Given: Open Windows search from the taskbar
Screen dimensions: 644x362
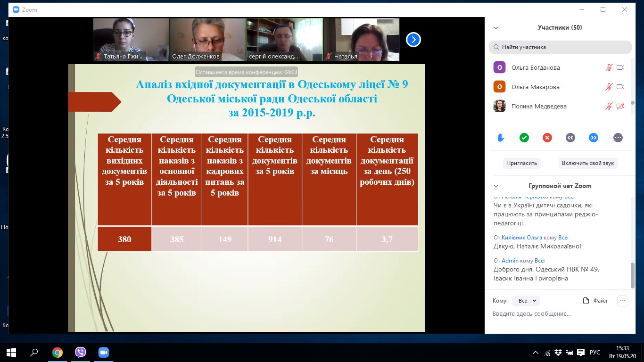Looking at the screenshot, I should click(x=34, y=353).
